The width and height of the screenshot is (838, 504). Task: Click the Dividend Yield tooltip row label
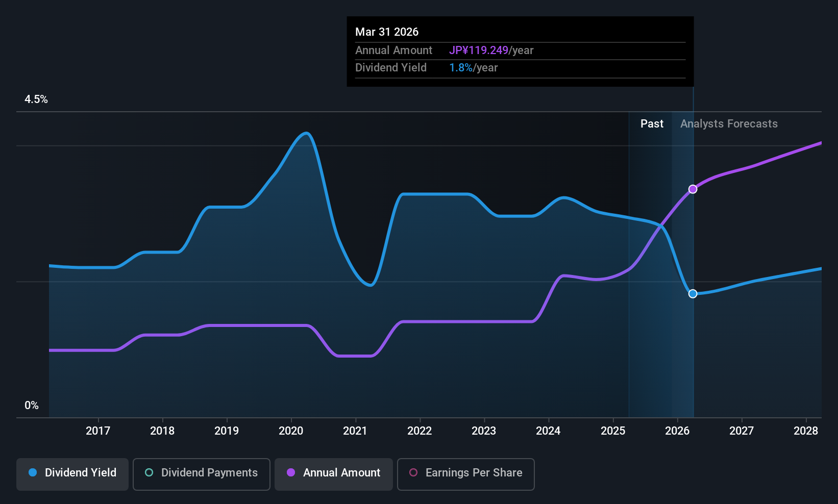(391, 68)
